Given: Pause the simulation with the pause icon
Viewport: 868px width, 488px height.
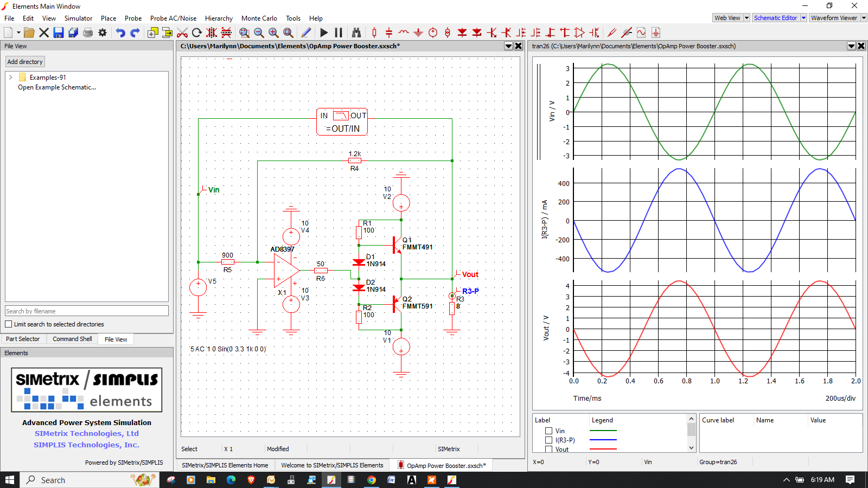Looking at the screenshot, I should (339, 33).
